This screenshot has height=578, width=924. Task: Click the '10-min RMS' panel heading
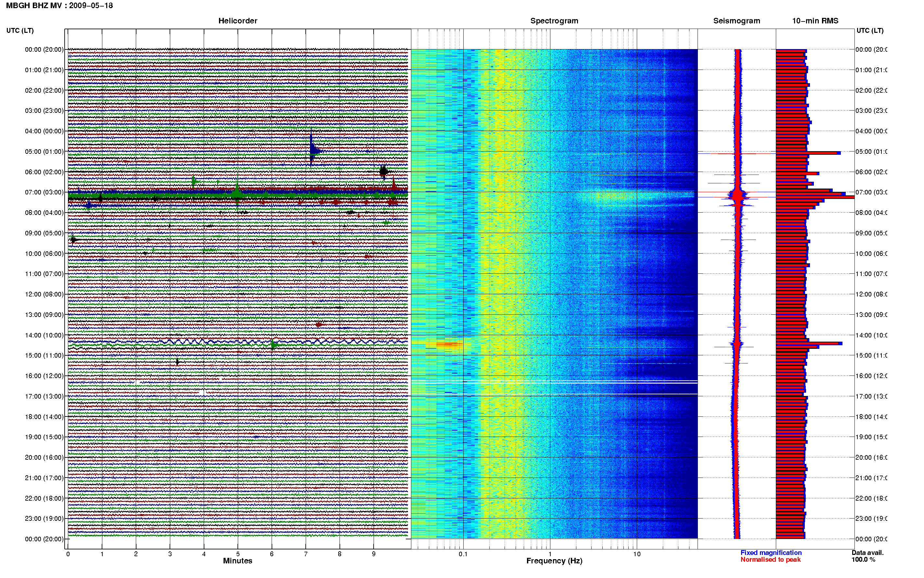point(815,21)
